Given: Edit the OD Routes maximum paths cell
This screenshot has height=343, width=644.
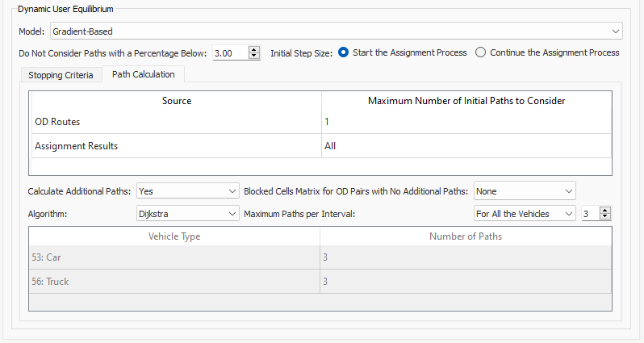Looking at the screenshot, I should pos(466,122).
